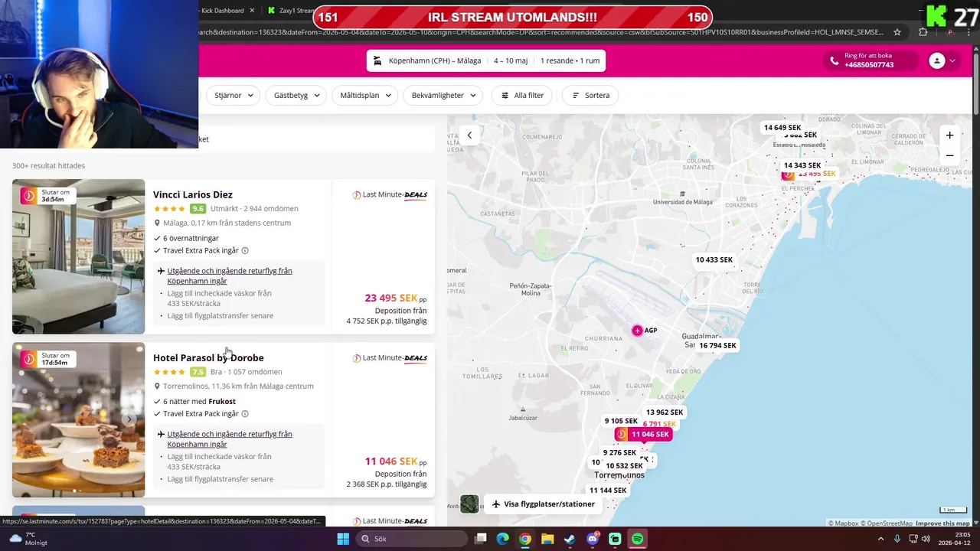The image size is (980, 551).
Task: Open Spotify from the taskbar
Action: (x=637, y=539)
